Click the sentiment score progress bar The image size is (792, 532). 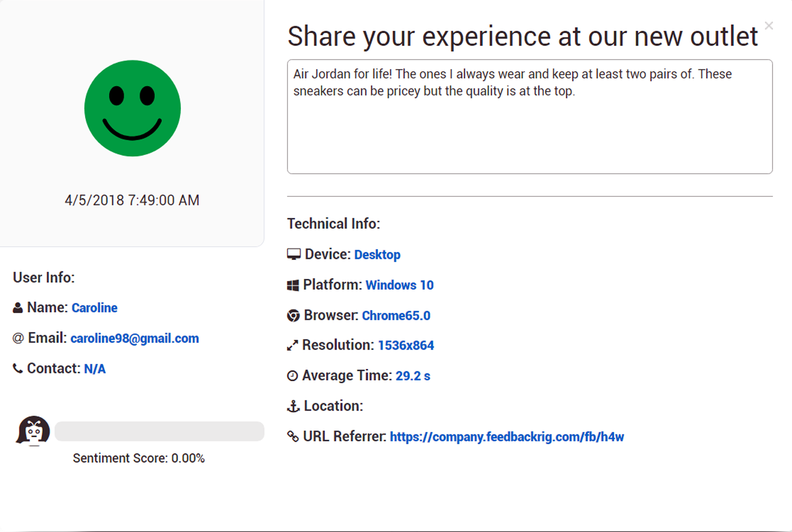(x=160, y=431)
